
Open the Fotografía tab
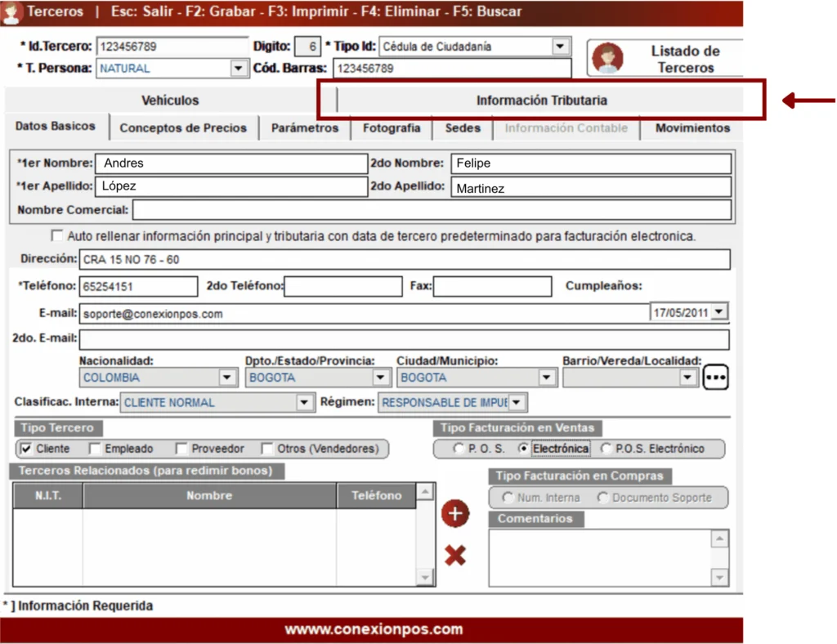tap(392, 128)
